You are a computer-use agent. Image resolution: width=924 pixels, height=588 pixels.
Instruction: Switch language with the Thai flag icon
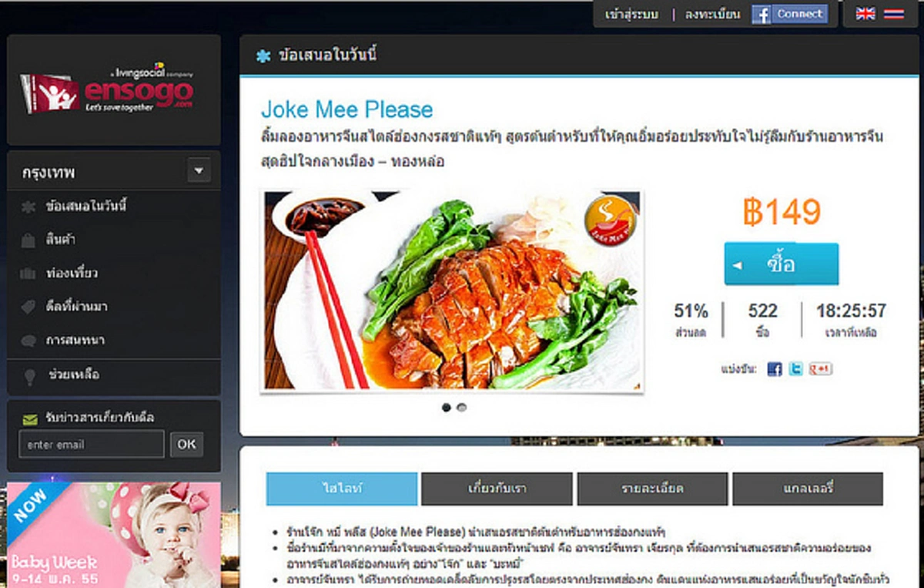(894, 14)
